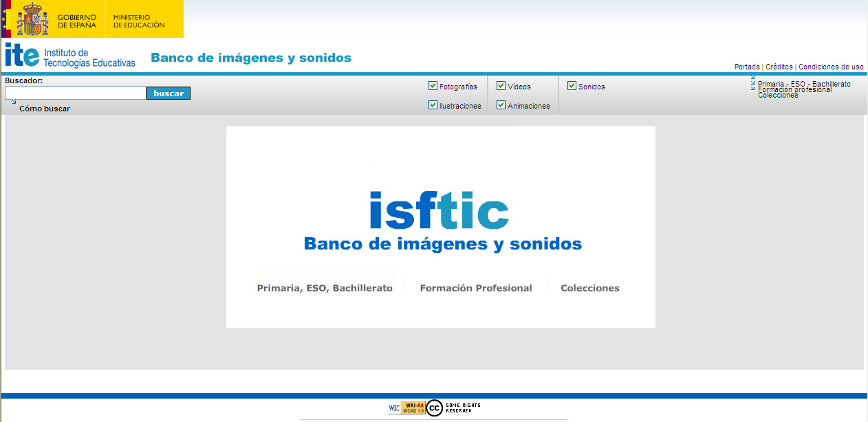Click the buscar button
The image size is (868, 422).
169,93
